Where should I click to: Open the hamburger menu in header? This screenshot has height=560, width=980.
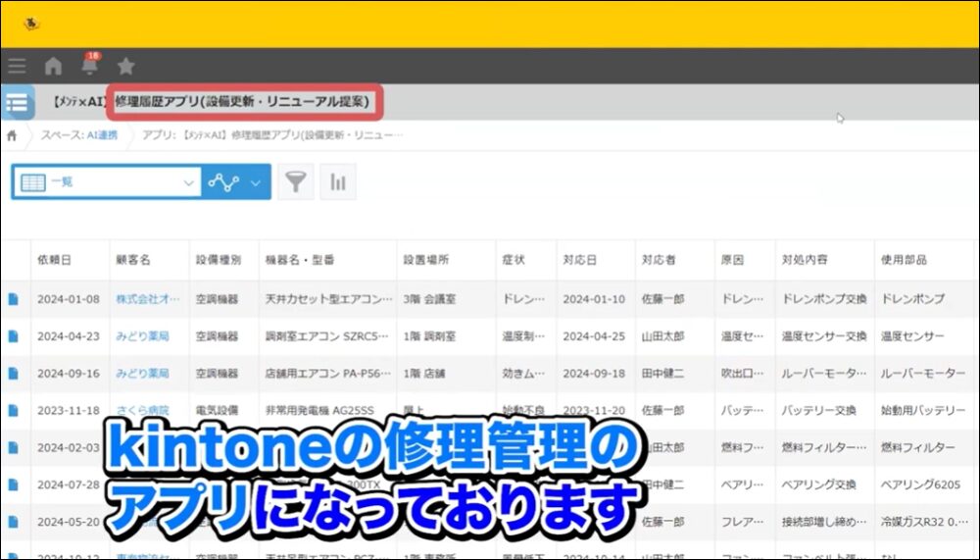[17, 67]
